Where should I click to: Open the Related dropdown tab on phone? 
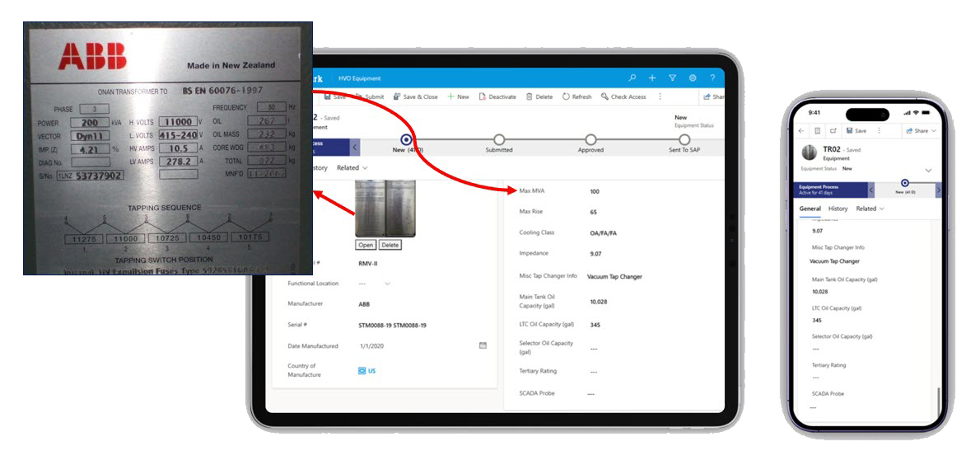870,209
